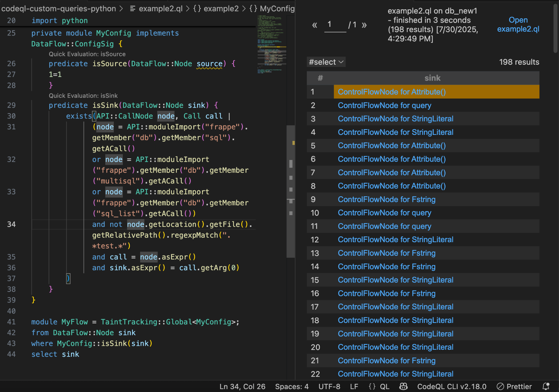Change the Spaces: 4 indentation setting
Image resolution: width=559 pixels, height=392 pixels.
pyautogui.click(x=292, y=386)
